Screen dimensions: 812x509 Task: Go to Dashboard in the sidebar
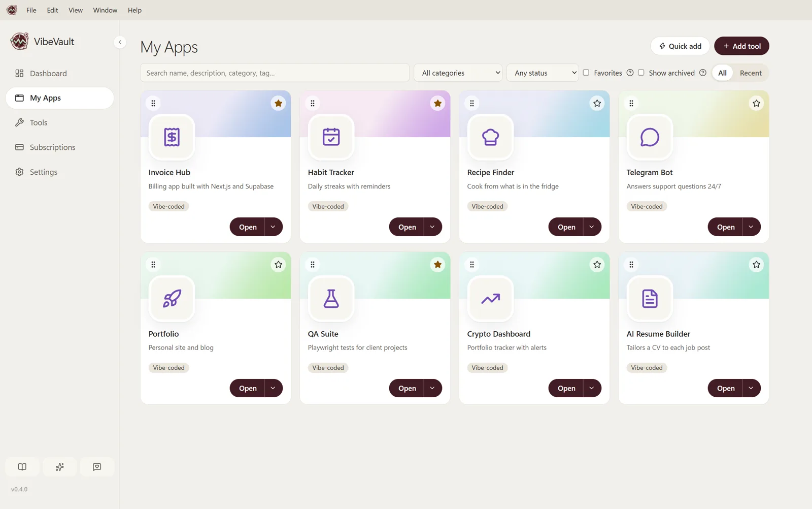(60, 73)
